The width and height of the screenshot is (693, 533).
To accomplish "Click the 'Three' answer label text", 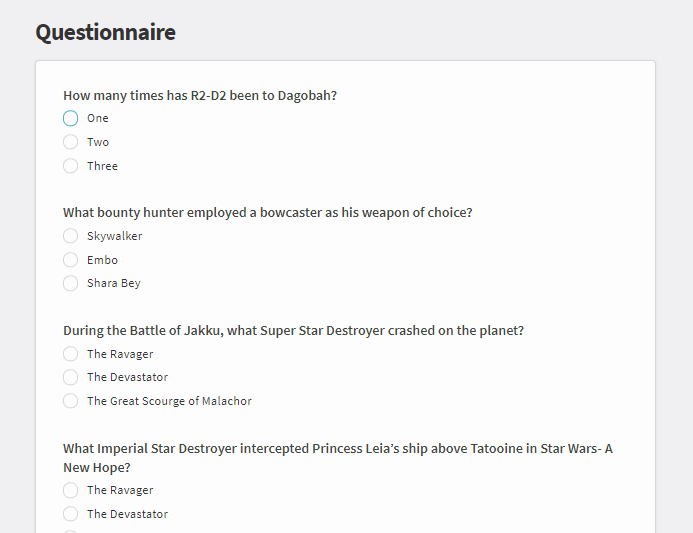I will (x=103, y=166).
